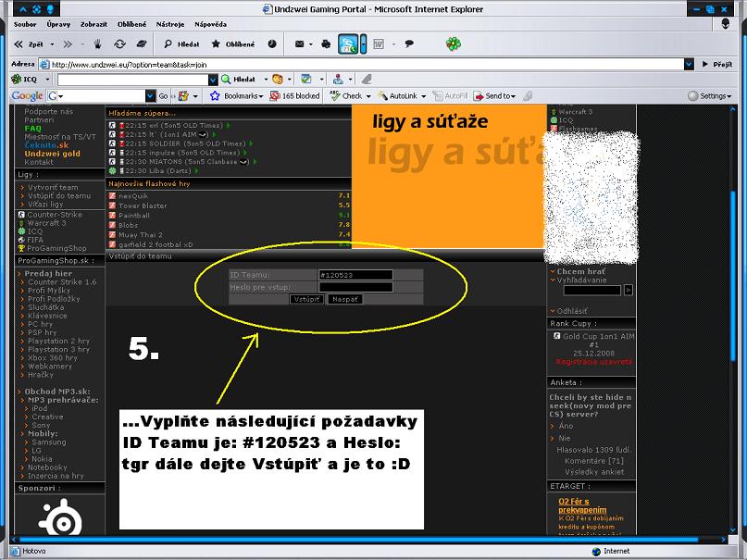Click the 165 blocked popup blocker
Viewport: 747px width, 560px height.
pyautogui.click(x=295, y=96)
